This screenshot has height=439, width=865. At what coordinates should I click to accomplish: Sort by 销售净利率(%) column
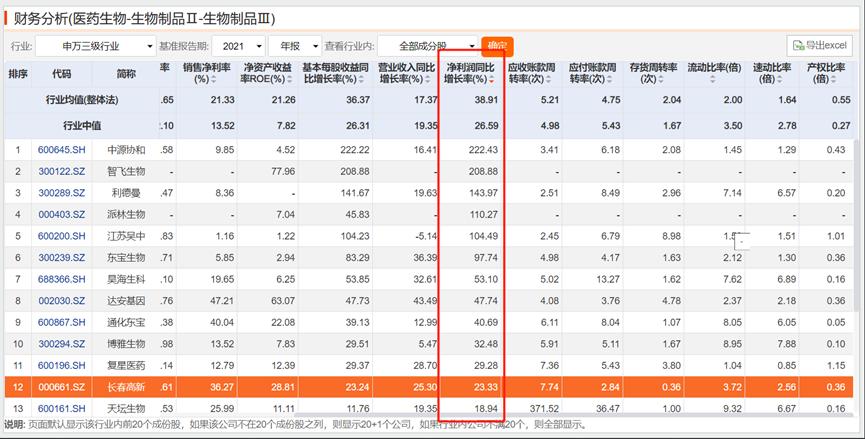(x=207, y=73)
